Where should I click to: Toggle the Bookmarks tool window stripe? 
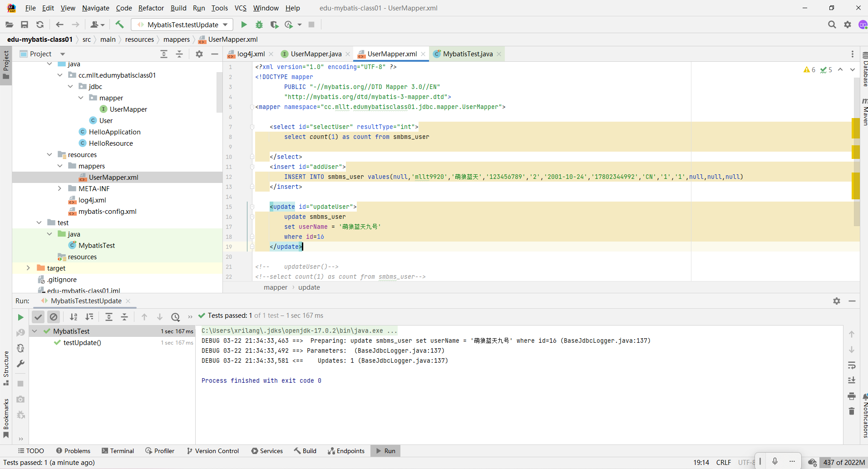tap(6, 418)
